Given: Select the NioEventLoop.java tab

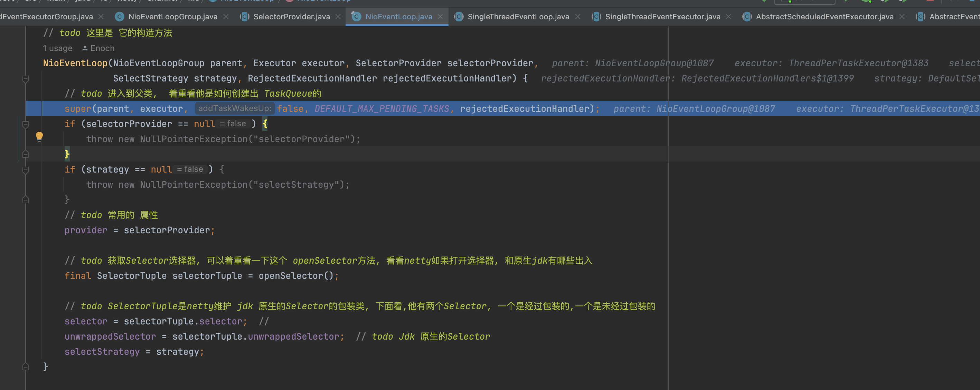Looking at the screenshot, I should click(398, 17).
